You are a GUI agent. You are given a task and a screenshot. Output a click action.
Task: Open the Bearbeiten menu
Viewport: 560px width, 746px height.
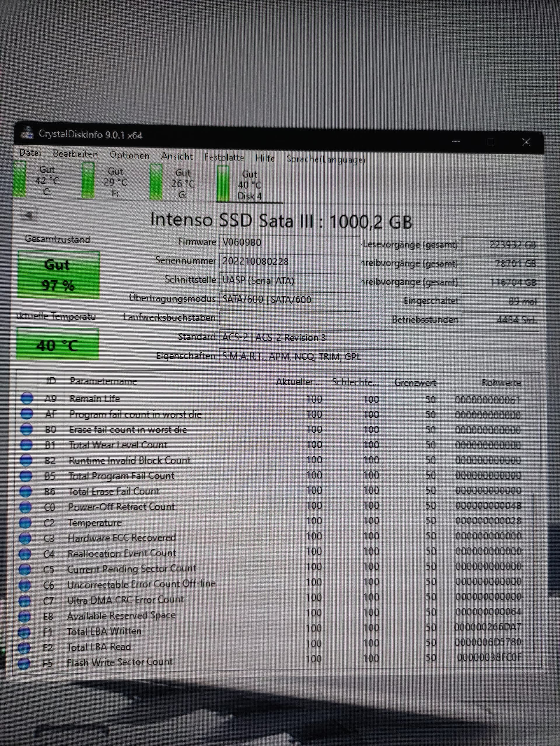click(75, 154)
